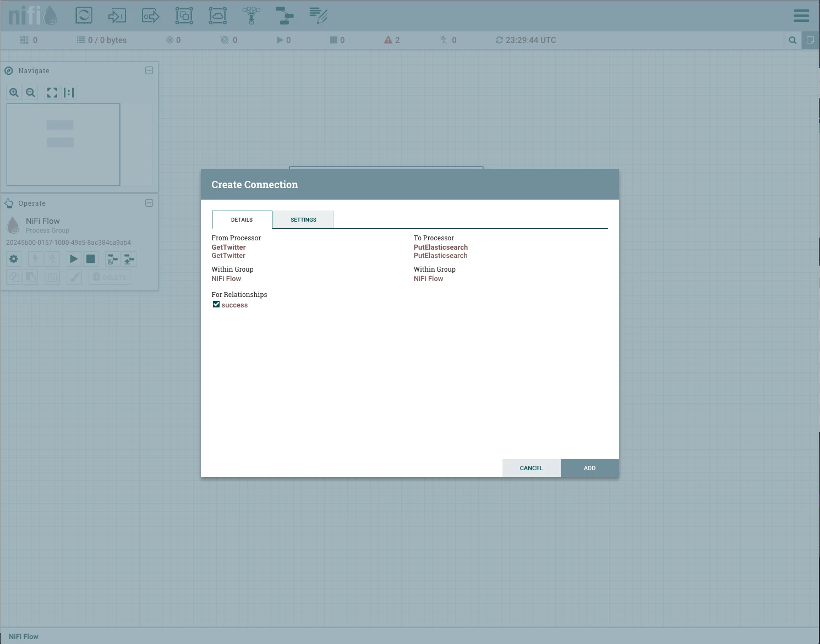
Task: Zoom in using the Navigate panel
Action: coord(14,92)
